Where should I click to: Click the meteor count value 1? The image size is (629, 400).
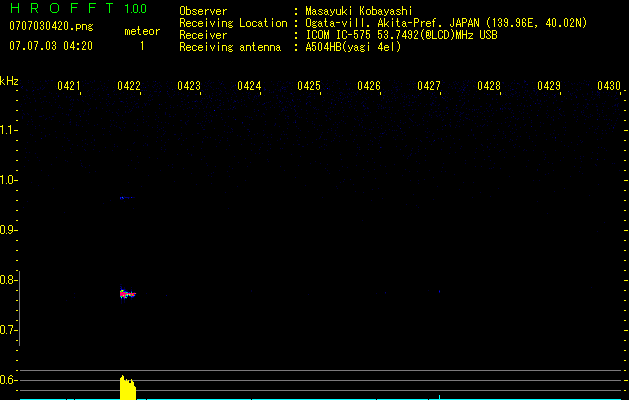coord(142,46)
